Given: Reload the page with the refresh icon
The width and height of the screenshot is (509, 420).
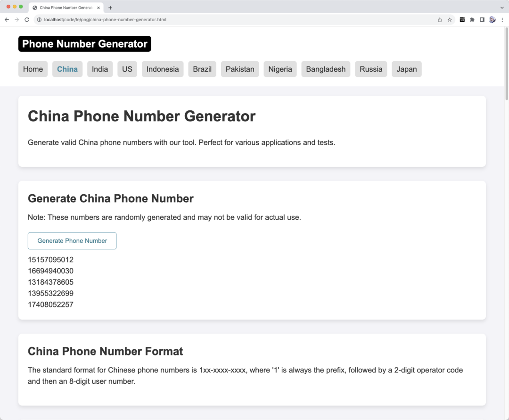Looking at the screenshot, I should pyautogui.click(x=27, y=20).
